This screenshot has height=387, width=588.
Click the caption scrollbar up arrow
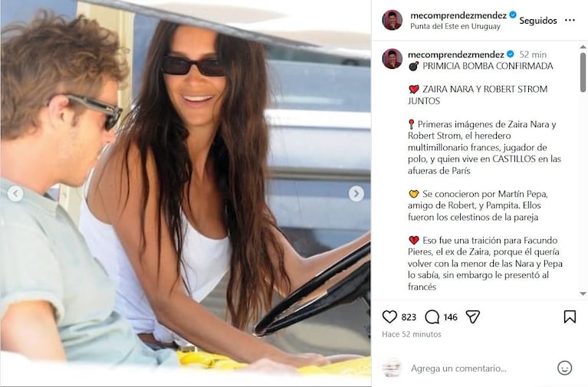583,47
